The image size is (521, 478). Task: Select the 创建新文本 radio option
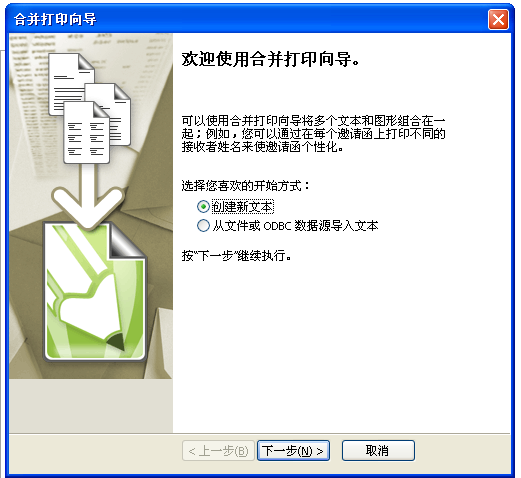pyautogui.click(x=235, y=207)
